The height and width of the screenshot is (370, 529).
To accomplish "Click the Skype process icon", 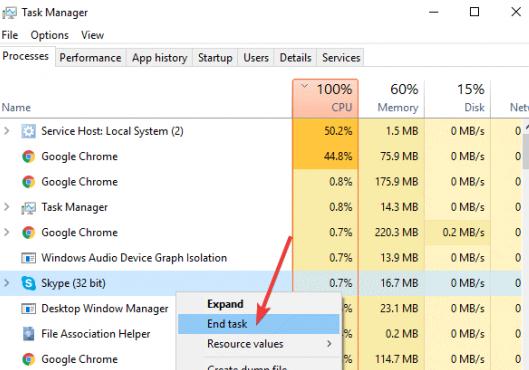I will point(28,283).
